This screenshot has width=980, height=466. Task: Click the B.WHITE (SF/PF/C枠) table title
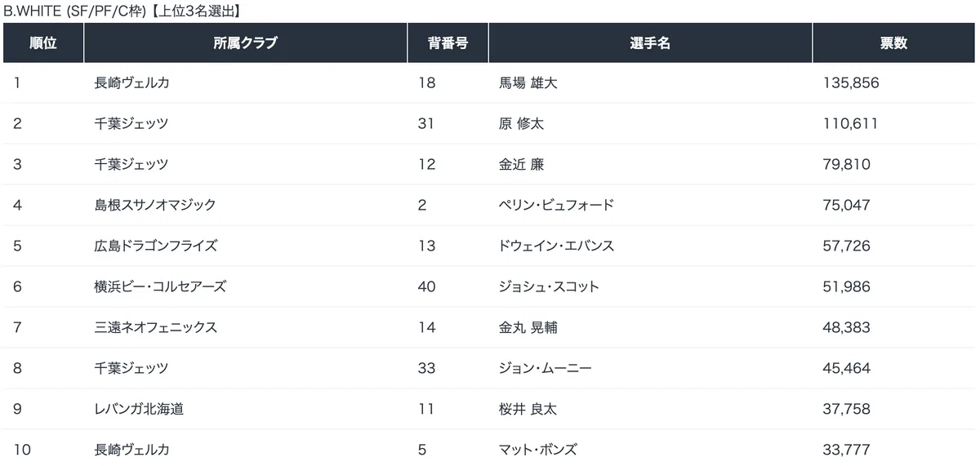(x=121, y=11)
